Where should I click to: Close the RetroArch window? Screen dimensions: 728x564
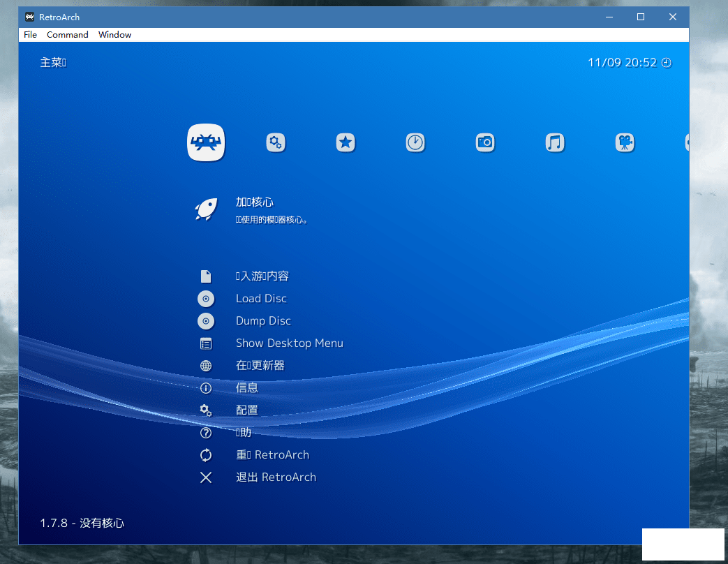673,17
